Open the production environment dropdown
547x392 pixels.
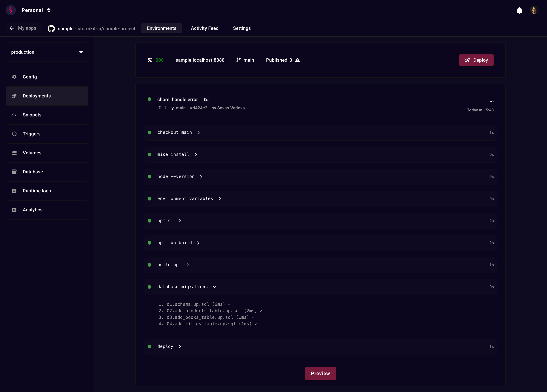[47, 52]
